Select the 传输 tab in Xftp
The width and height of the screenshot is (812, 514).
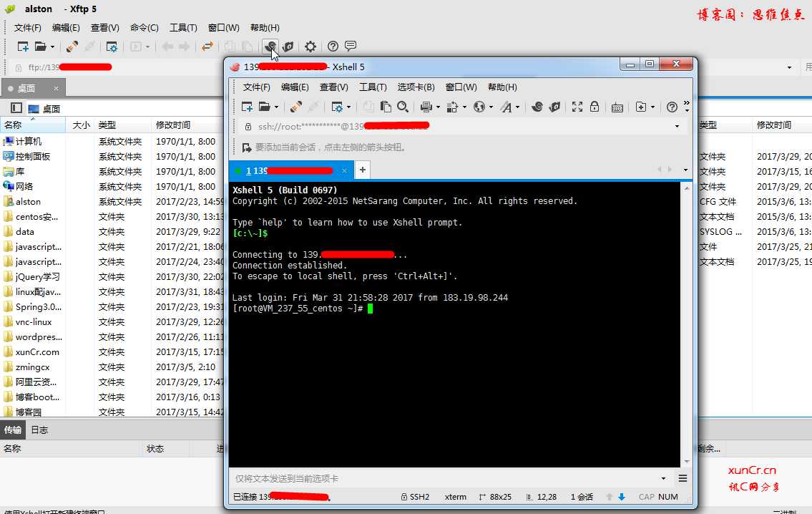pyautogui.click(x=12, y=430)
